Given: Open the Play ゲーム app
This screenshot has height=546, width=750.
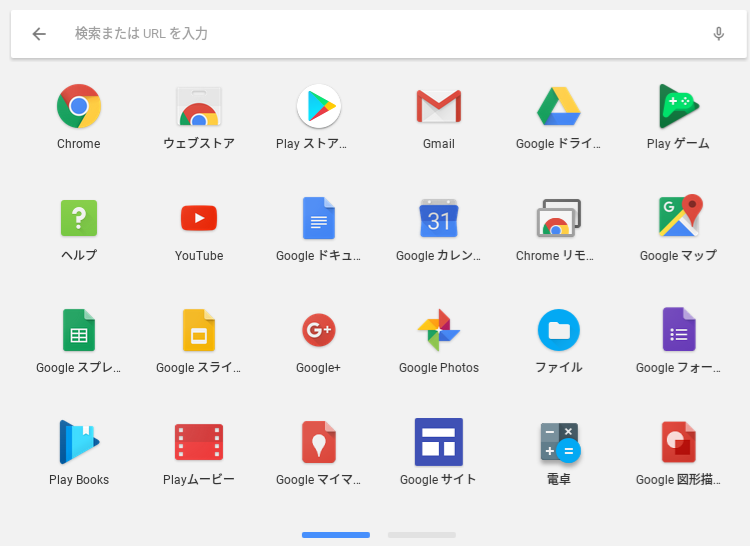Looking at the screenshot, I should click(x=678, y=106).
